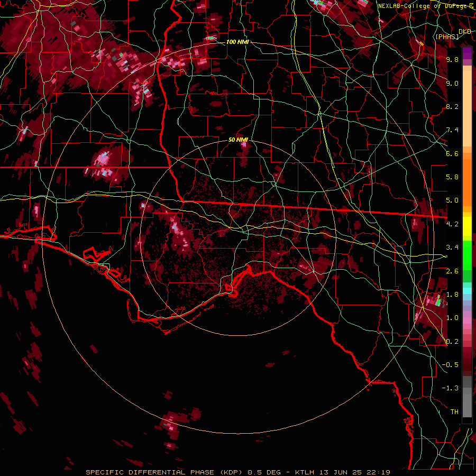Click the '0.2' value on the color scale
The image size is (476, 476).
point(452,342)
